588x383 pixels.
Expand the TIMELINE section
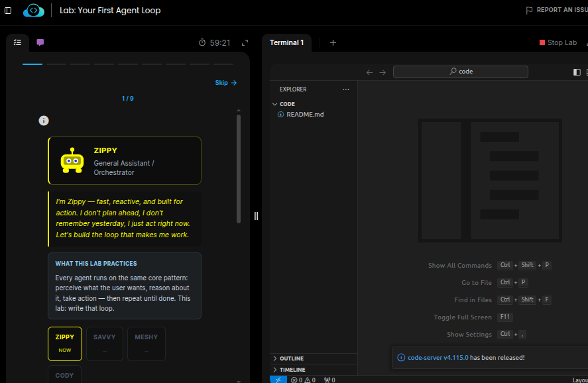coord(314,370)
